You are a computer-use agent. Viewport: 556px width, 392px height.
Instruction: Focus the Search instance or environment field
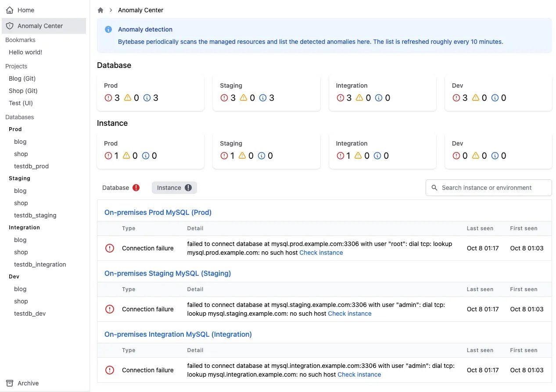(x=489, y=188)
